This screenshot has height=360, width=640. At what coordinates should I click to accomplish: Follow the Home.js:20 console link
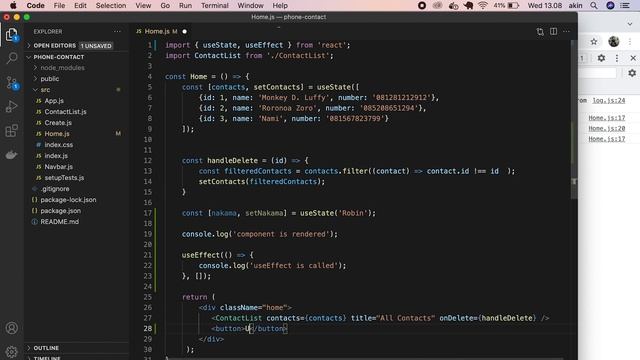(x=607, y=129)
